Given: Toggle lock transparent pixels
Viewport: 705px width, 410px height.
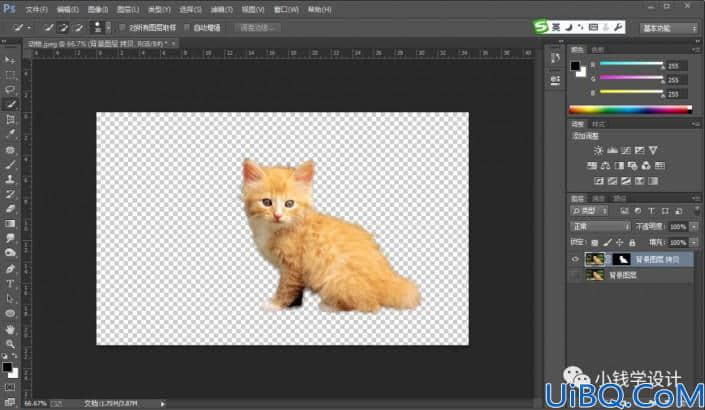Looking at the screenshot, I should [594, 243].
